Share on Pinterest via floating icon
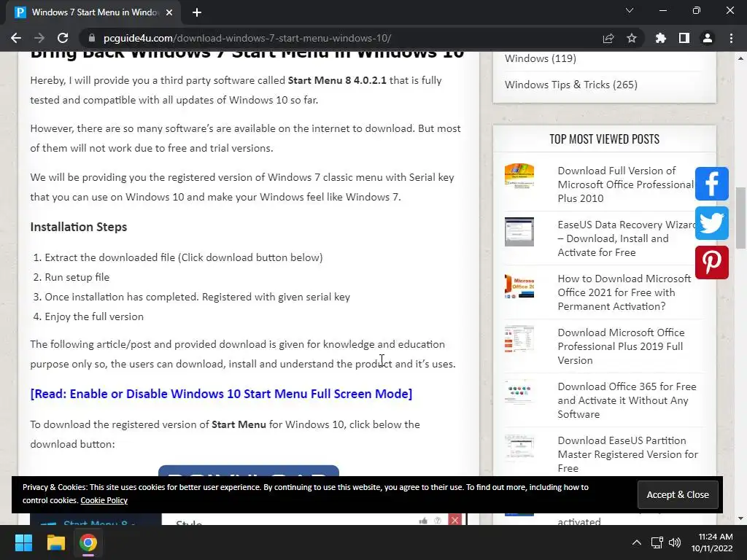Image resolution: width=747 pixels, height=560 pixels. [x=712, y=262]
